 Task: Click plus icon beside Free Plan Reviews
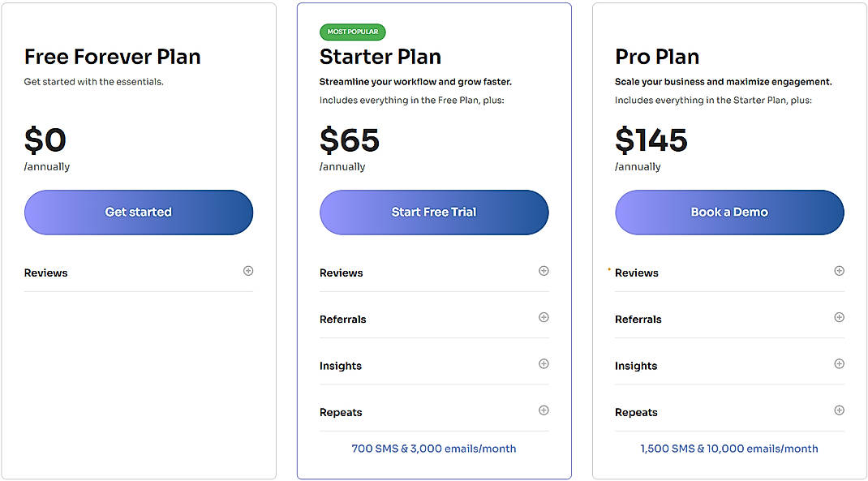point(248,271)
